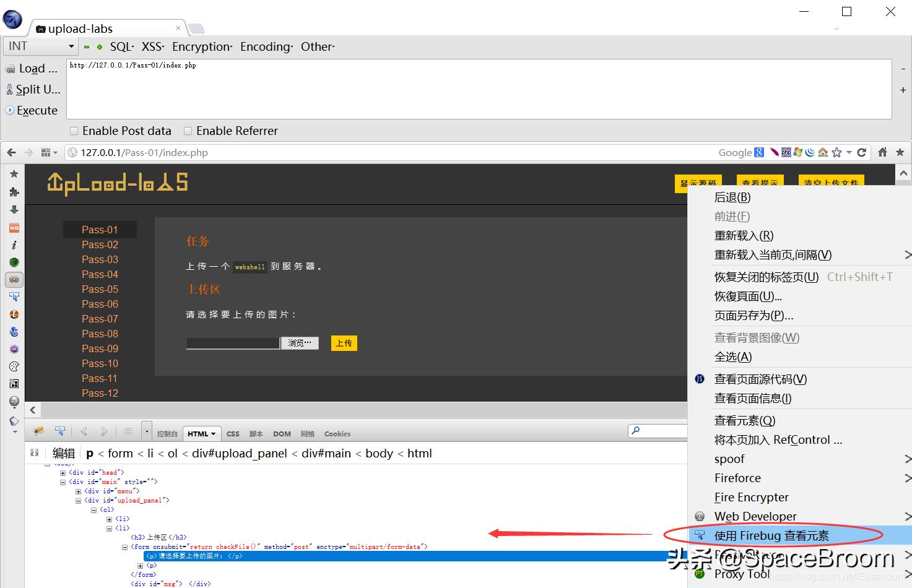Switch to Firebug's CSS tab
The image size is (912, 588).
pyautogui.click(x=233, y=433)
